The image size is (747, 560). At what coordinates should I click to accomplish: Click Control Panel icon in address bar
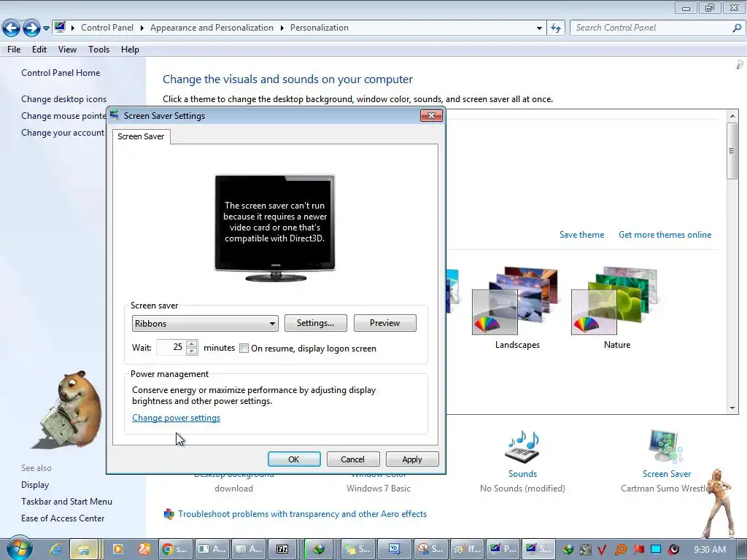click(60, 27)
